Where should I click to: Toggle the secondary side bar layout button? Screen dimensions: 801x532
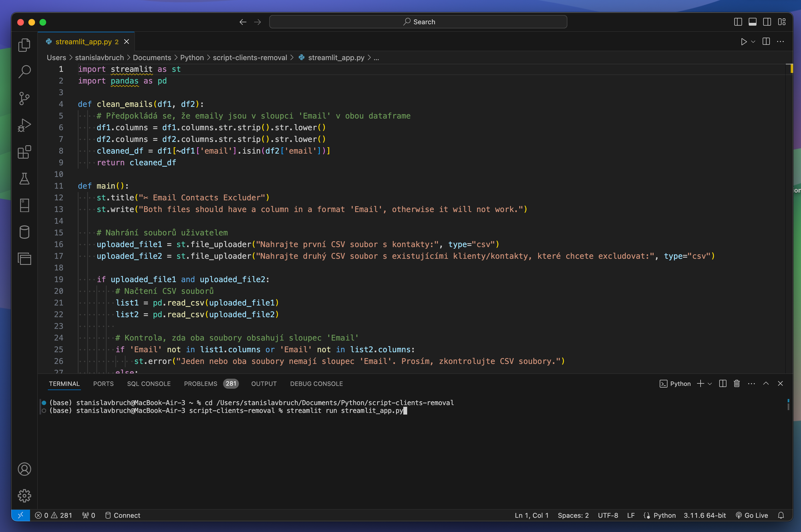pos(767,22)
